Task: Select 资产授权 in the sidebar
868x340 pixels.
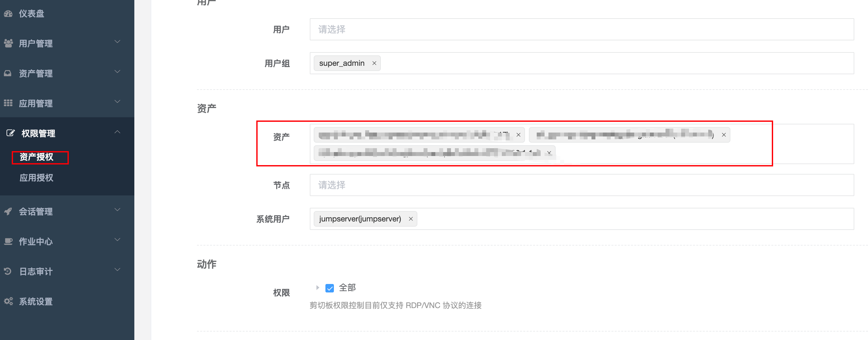Action: pos(36,157)
